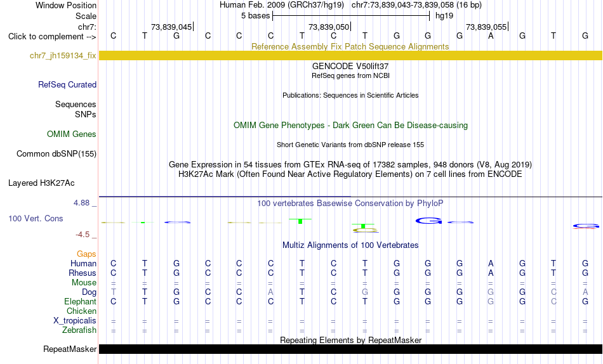Click the 73,839,045 position marker

point(171,27)
